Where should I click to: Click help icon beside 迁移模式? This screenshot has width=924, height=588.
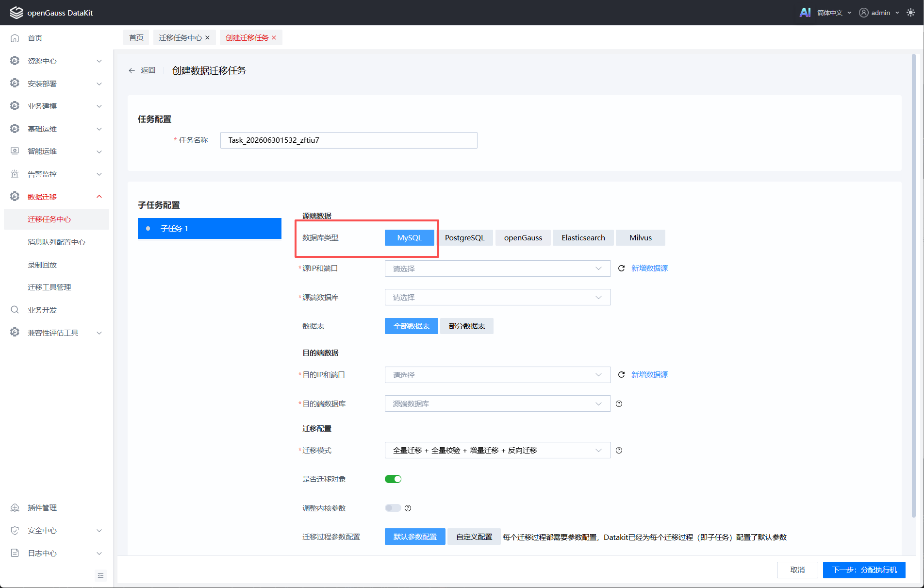[619, 450]
